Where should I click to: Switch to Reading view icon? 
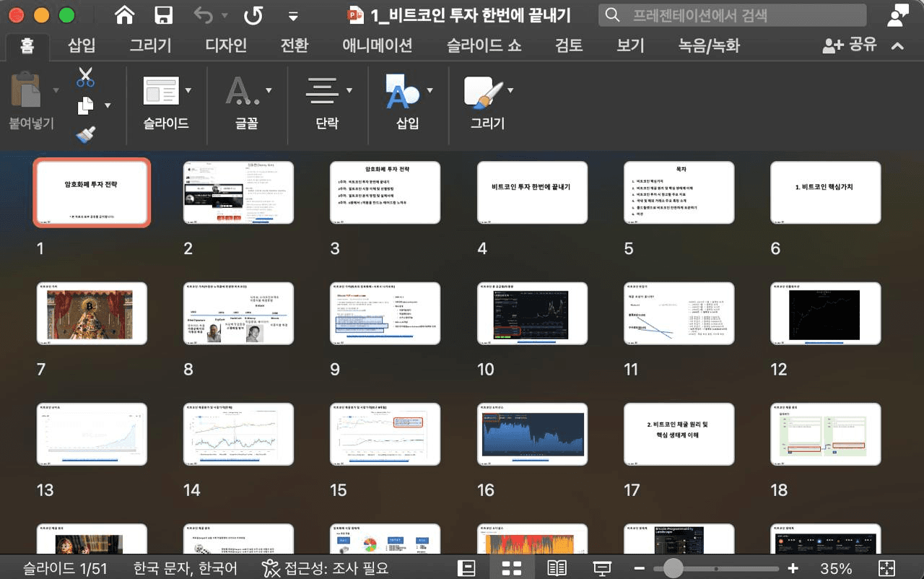click(x=557, y=568)
